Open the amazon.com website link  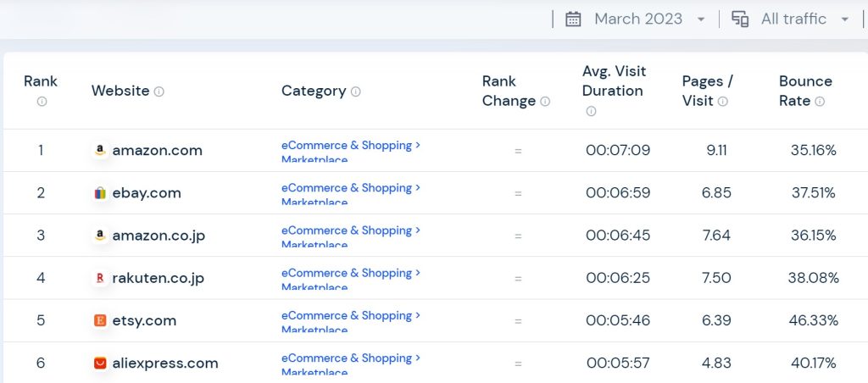(x=157, y=151)
